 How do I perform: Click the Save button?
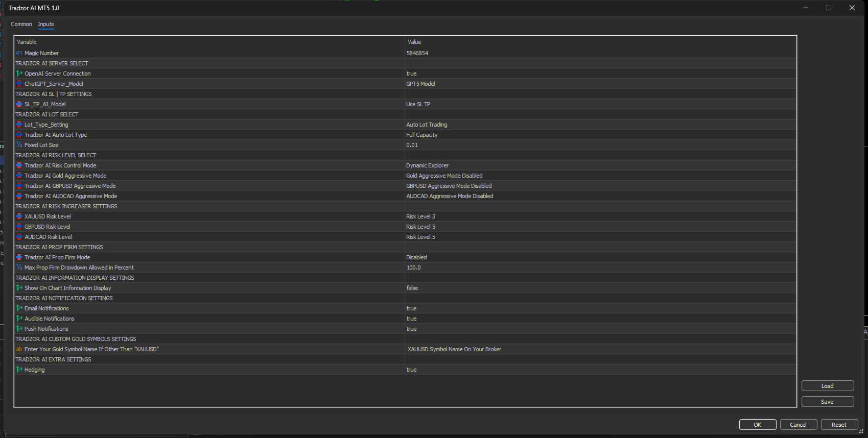click(828, 402)
